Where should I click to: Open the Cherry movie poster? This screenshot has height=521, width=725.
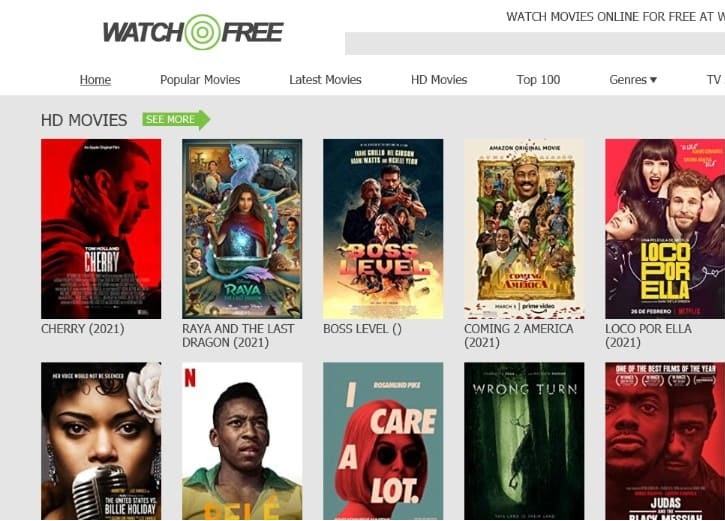coord(101,229)
